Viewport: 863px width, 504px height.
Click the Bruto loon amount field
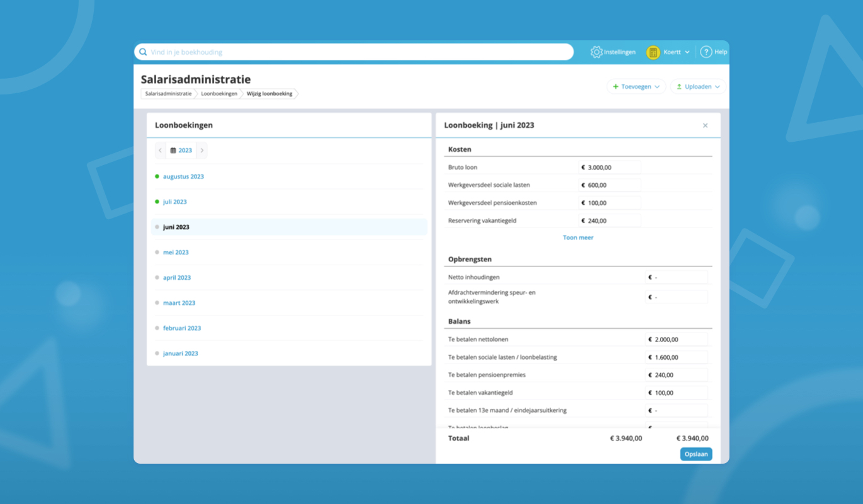[610, 168]
